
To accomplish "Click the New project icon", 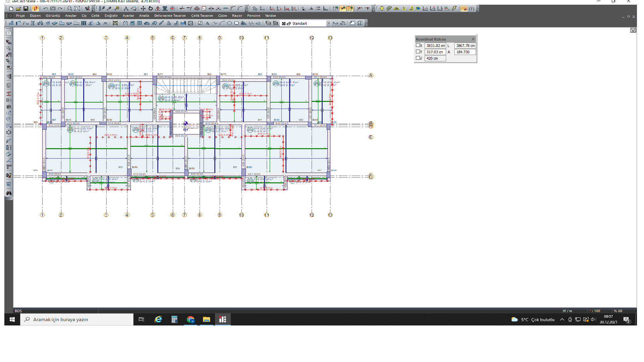I will (11, 8).
